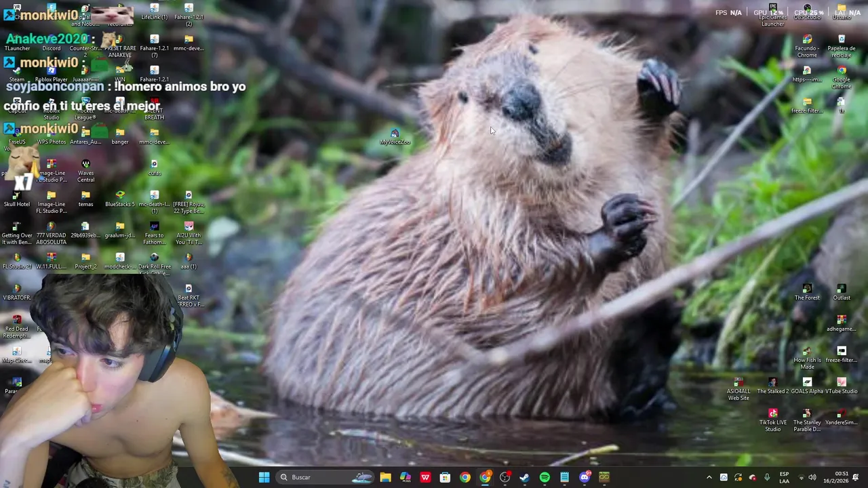Viewport: 868px width, 488px height.
Task: Select the Waves Central desktop shortcut
Action: 85,171
